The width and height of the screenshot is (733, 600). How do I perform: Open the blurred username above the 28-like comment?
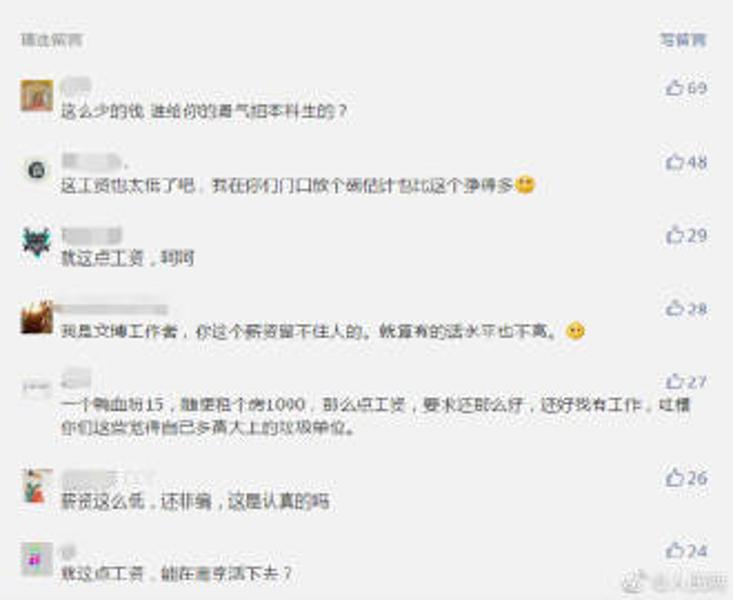click(x=112, y=309)
